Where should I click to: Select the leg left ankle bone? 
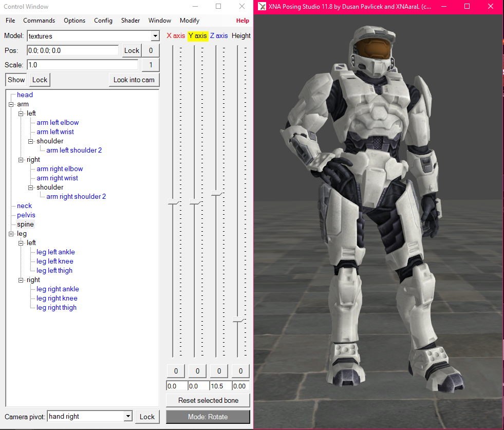(x=55, y=252)
